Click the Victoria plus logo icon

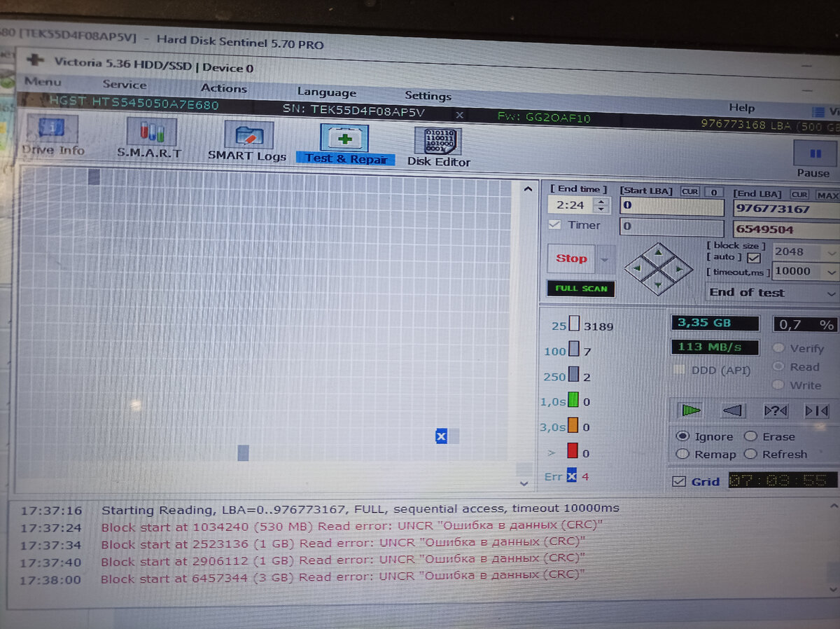pos(35,60)
